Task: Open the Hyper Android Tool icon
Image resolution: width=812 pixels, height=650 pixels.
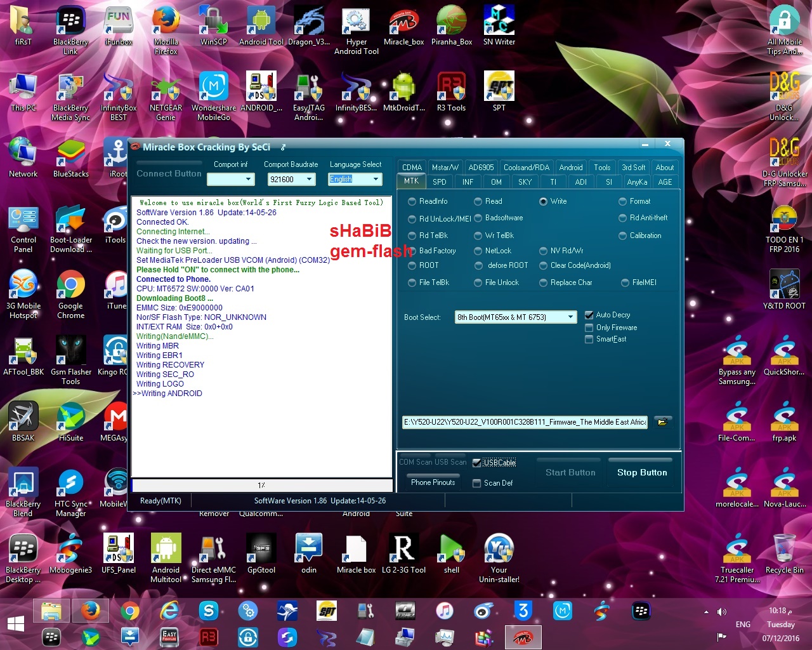Action: (x=357, y=30)
